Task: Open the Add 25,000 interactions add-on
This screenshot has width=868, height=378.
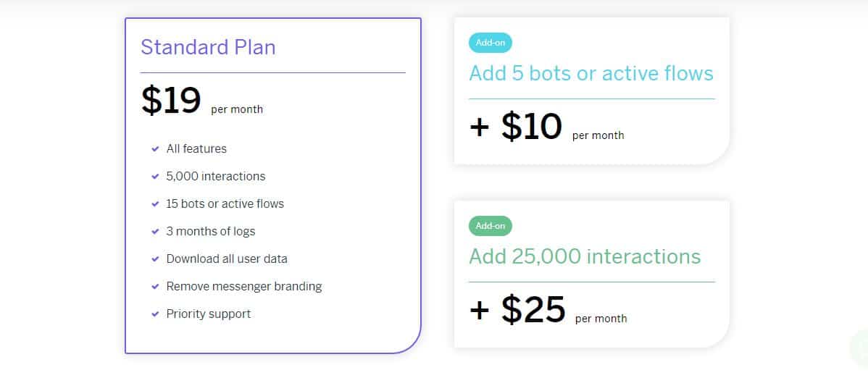Action: pyautogui.click(x=585, y=256)
